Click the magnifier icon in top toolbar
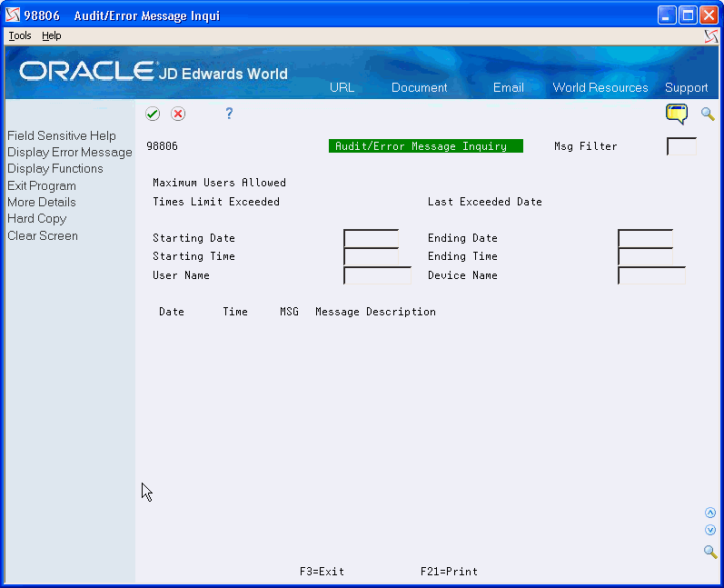The image size is (724, 588). coord(708,114)
